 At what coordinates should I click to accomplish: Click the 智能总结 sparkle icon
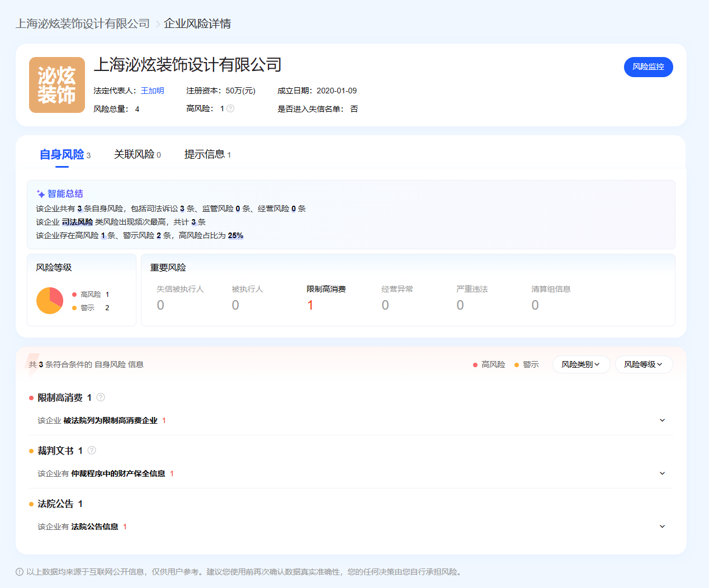click(41, 194)
